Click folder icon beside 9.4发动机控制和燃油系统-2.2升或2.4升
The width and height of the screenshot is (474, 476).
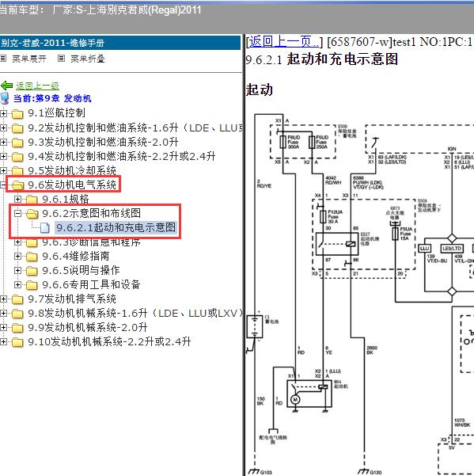pos(17,157)
